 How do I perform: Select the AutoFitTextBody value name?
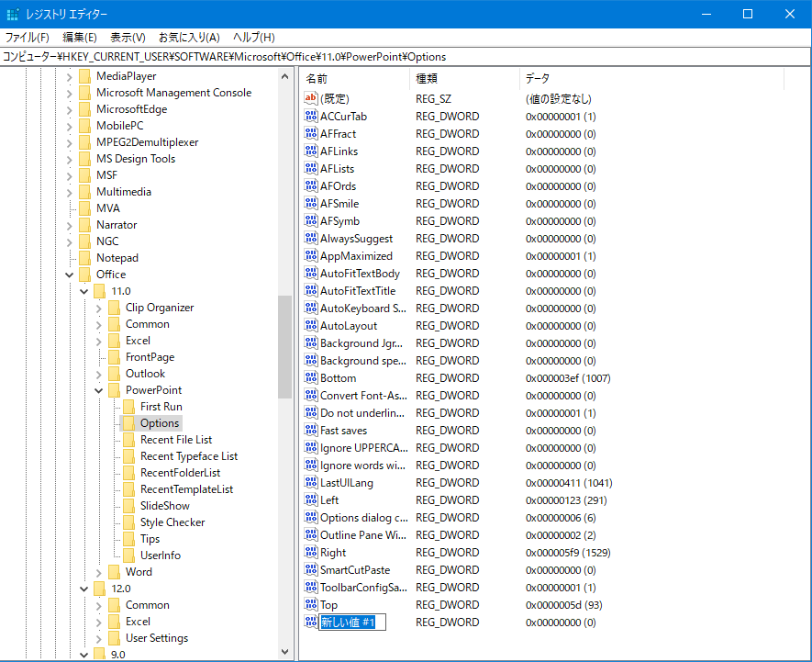(x=360, y=274)
